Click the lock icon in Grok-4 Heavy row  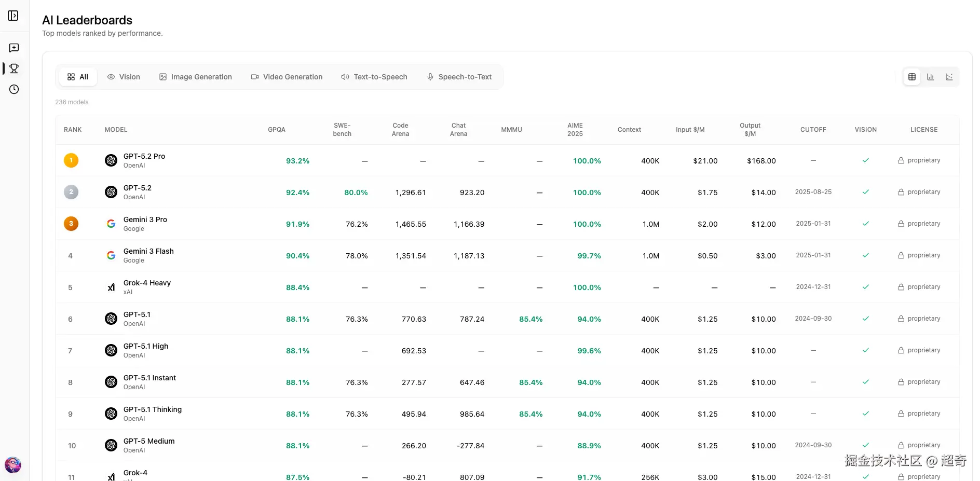click(901, 287)
